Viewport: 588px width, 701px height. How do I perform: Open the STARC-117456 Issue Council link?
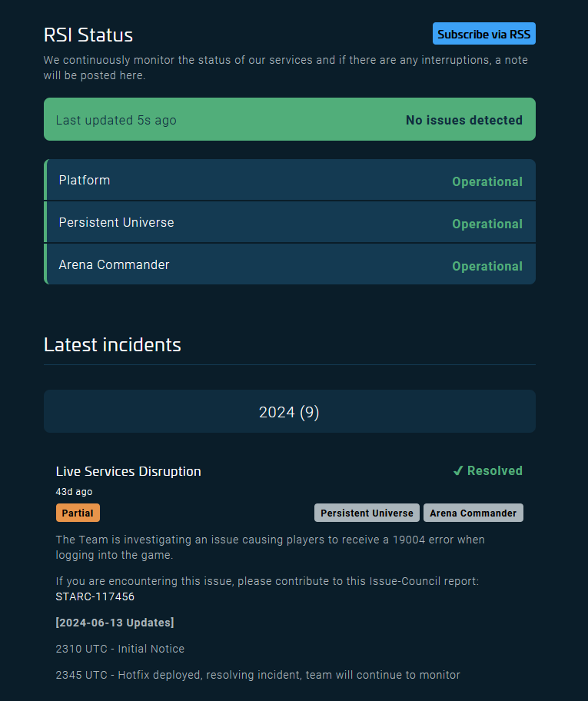coord(95,596)
